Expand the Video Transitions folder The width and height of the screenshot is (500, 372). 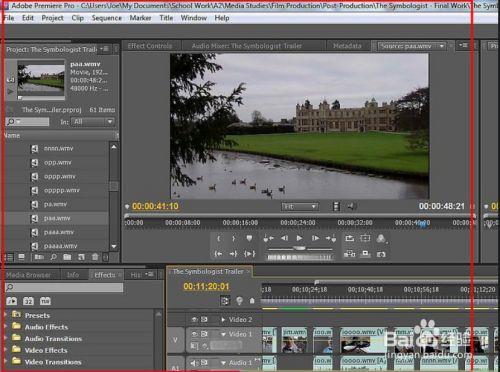(x=5, y=362)
